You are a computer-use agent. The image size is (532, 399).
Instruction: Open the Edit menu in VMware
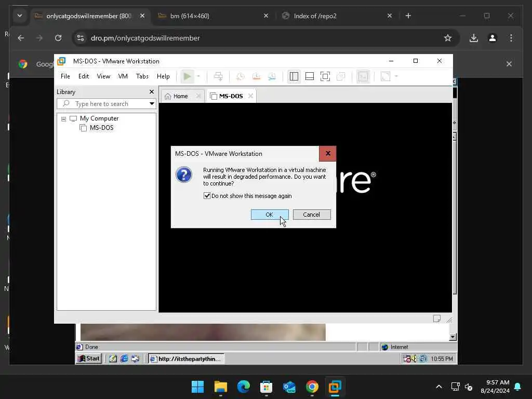[x=84, y=76]
